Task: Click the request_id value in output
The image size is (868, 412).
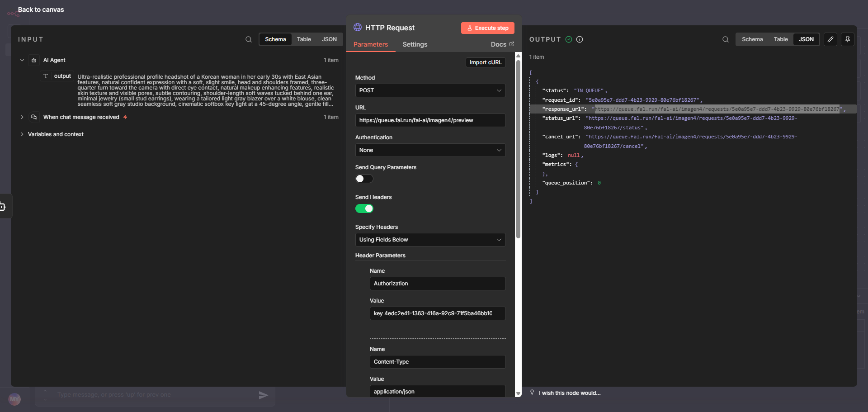Action: pos(642,100)
